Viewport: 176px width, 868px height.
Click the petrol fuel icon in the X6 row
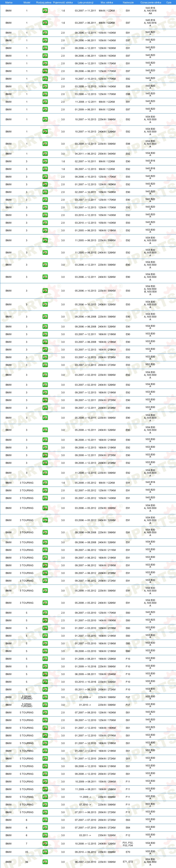[45, 862]
